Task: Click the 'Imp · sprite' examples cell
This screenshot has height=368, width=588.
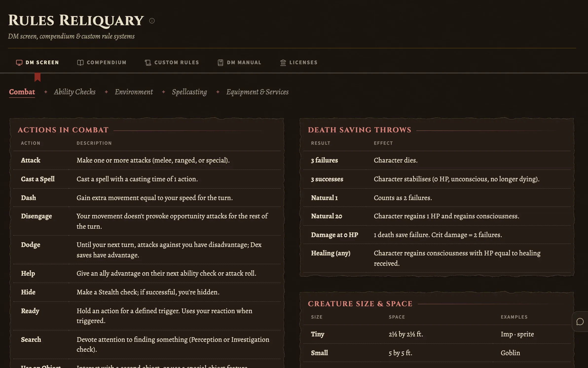Action: coord(517,334)
